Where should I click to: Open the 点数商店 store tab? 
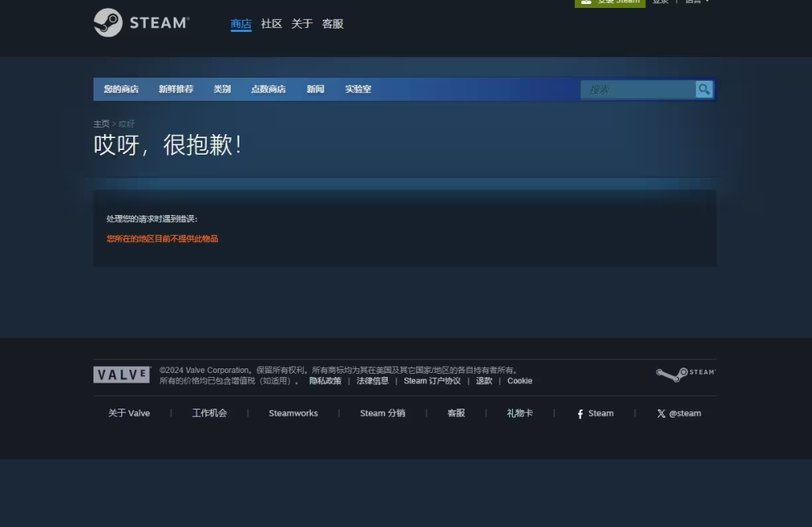268,89
